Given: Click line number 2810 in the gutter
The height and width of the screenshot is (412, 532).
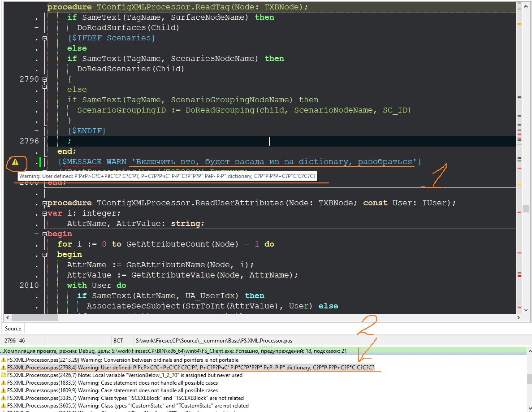Looking at the screenshot, I should [29, 286].
